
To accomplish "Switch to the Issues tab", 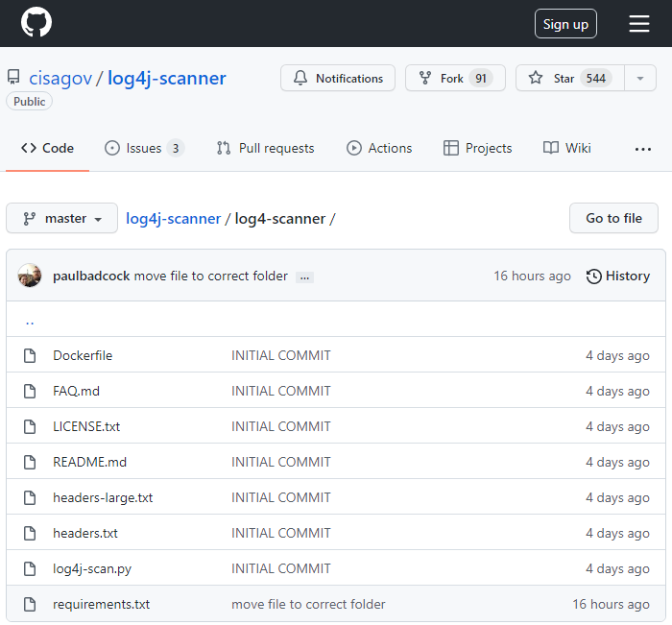I will coord(144,148).
